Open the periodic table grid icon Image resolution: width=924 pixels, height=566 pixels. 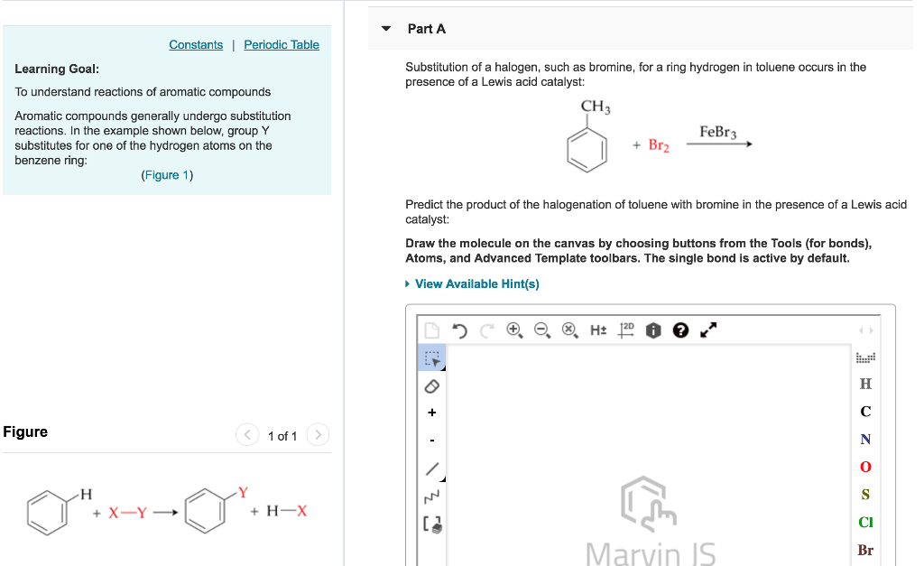pos(864,357)
